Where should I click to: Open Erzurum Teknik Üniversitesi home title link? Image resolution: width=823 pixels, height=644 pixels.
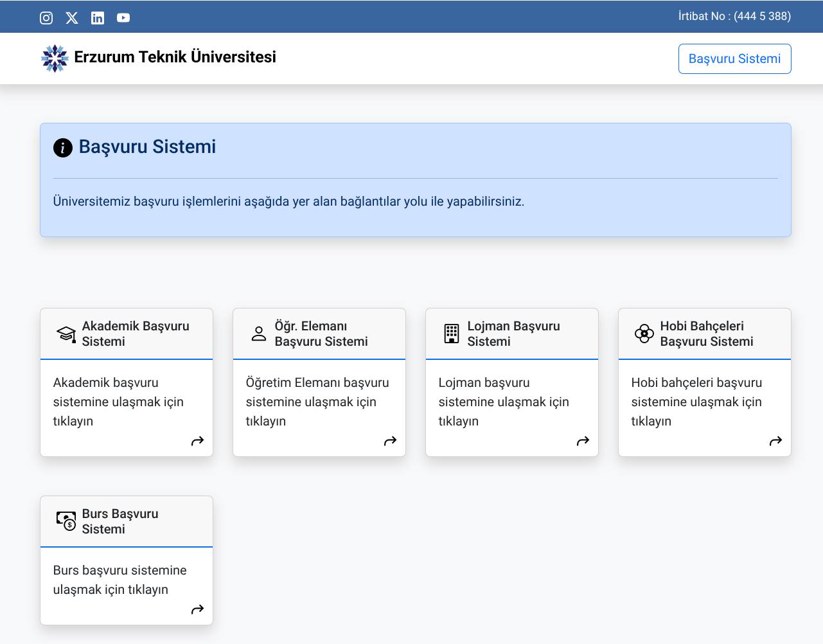click(175, 57)
